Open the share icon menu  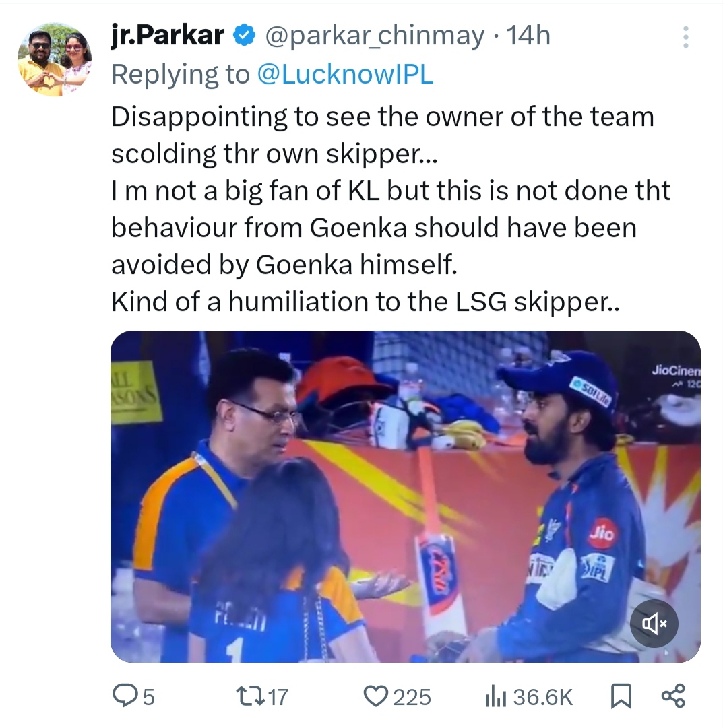pyautogui.click(x=673, y=696)
